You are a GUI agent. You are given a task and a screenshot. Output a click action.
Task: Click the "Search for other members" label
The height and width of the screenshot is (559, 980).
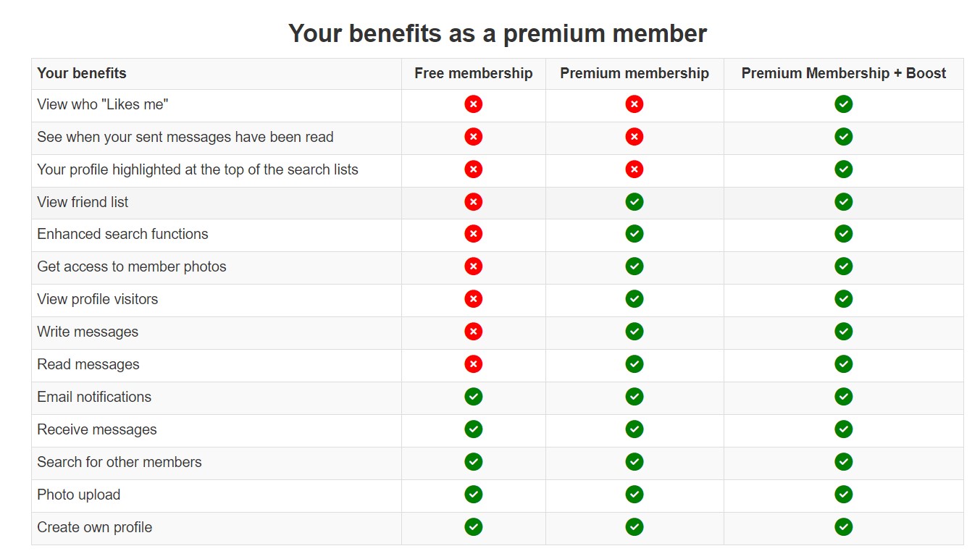pos(120,462)
